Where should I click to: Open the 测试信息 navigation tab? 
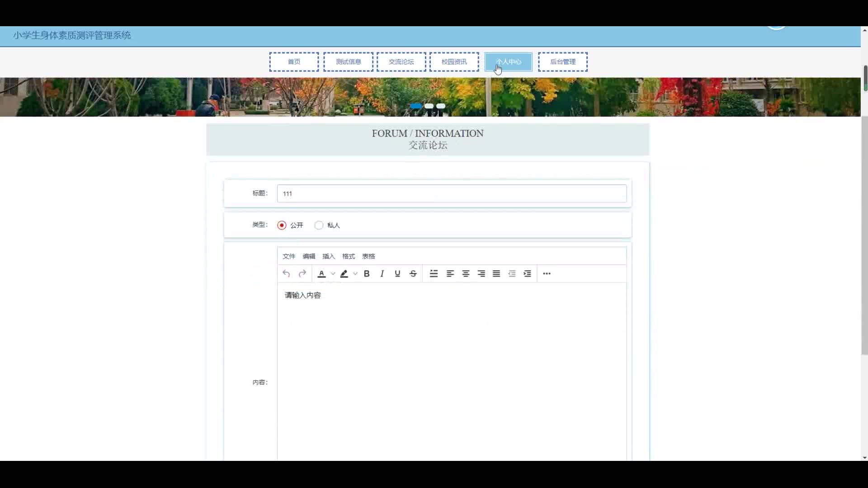(x=348, y=62)
